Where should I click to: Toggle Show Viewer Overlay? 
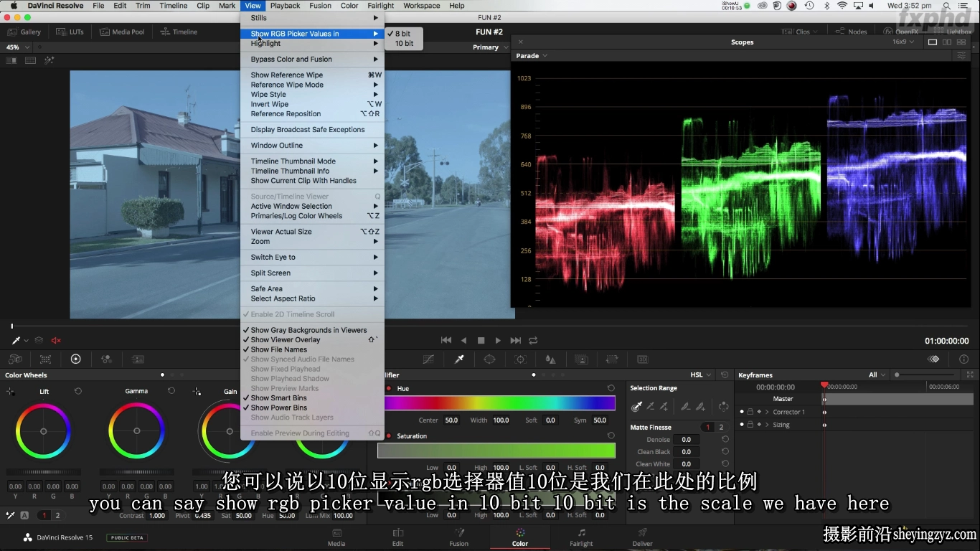pos(312,340)
